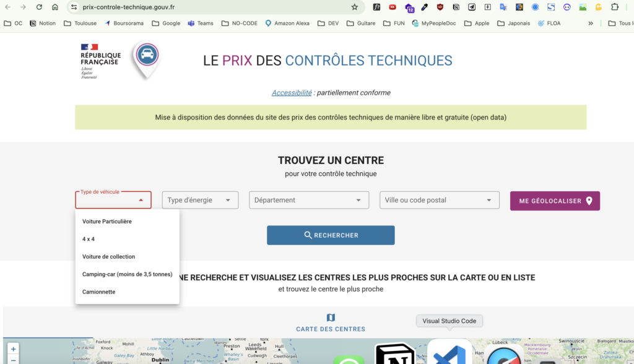Reload the page with the refresh icon
This screenshot has width=634, height=364.
39,7
